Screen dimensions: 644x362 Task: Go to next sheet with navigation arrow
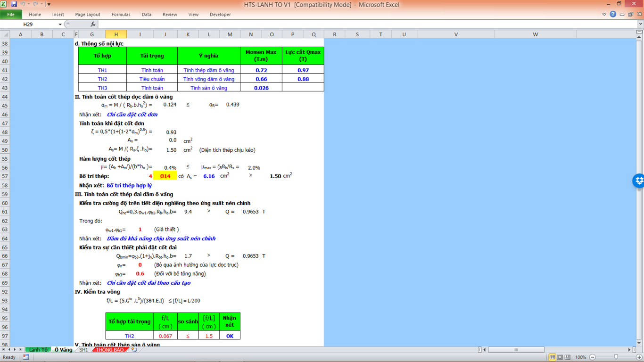[15, 350]
